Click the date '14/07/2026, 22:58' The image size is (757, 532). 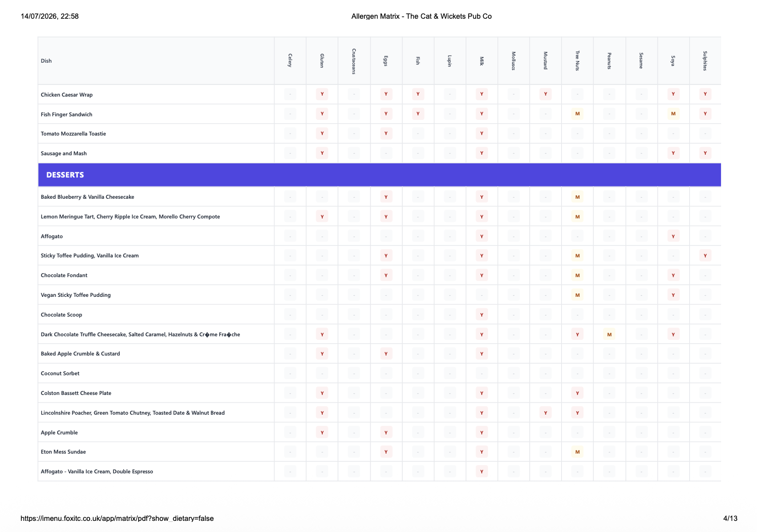pyautogui.click(x=50, y=16)
